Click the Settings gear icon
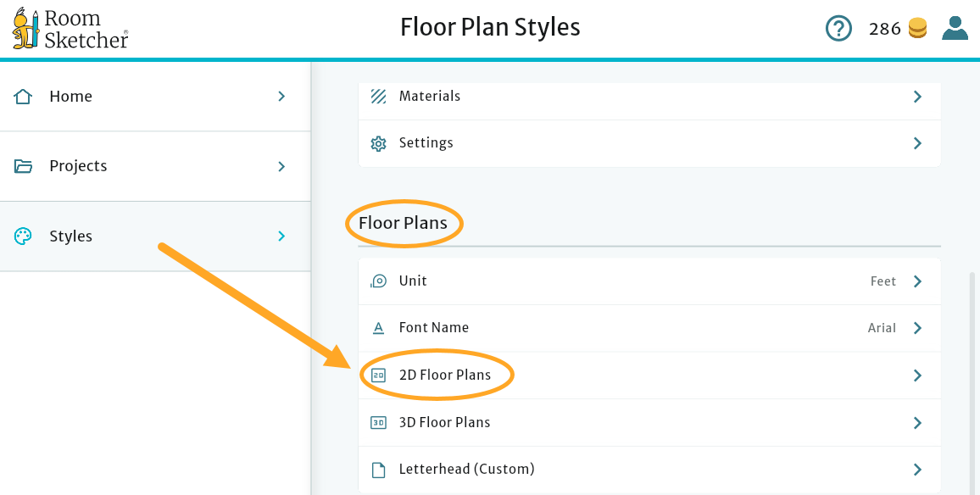Viewport: 980px width, 495px height. [378, 143]
